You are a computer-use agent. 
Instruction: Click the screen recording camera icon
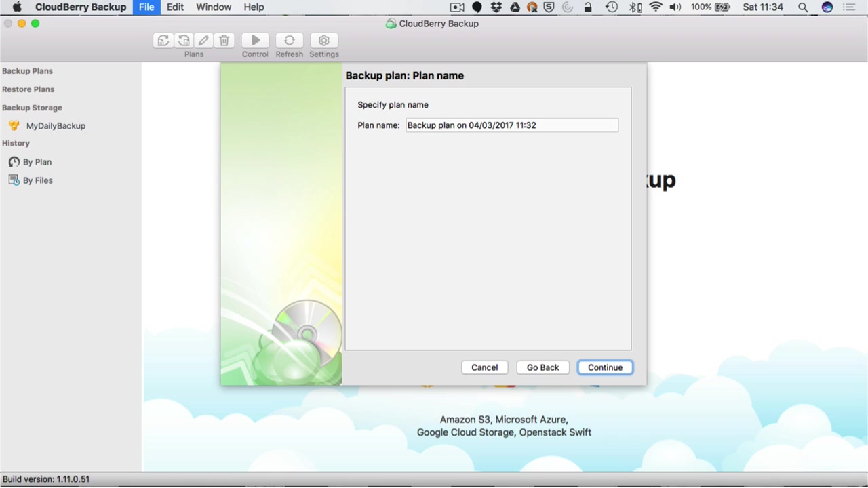coord(457,7)
